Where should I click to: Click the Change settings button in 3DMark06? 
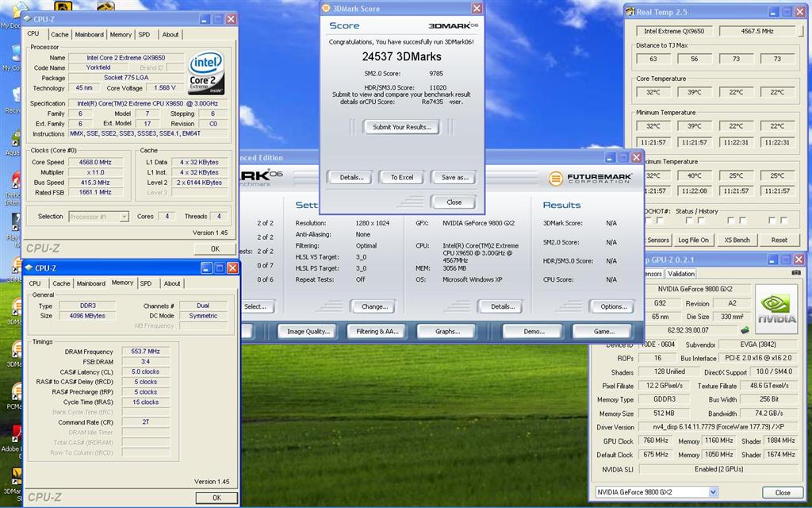pos(374,306)
